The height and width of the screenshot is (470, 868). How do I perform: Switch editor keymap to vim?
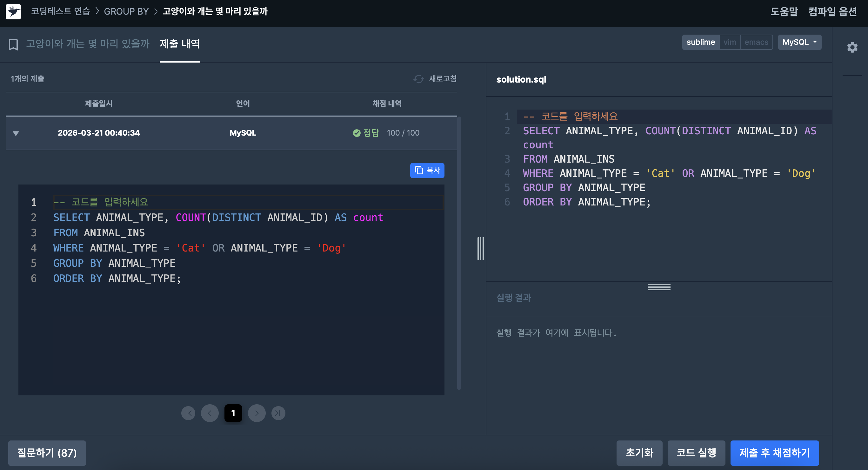point(730,42)
